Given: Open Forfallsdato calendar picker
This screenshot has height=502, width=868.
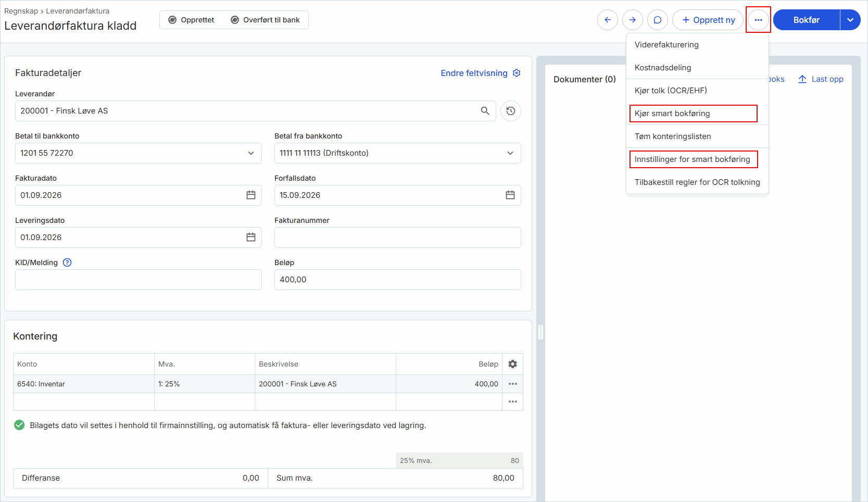Looking at the screenshot, I should [x=510, y=195].
